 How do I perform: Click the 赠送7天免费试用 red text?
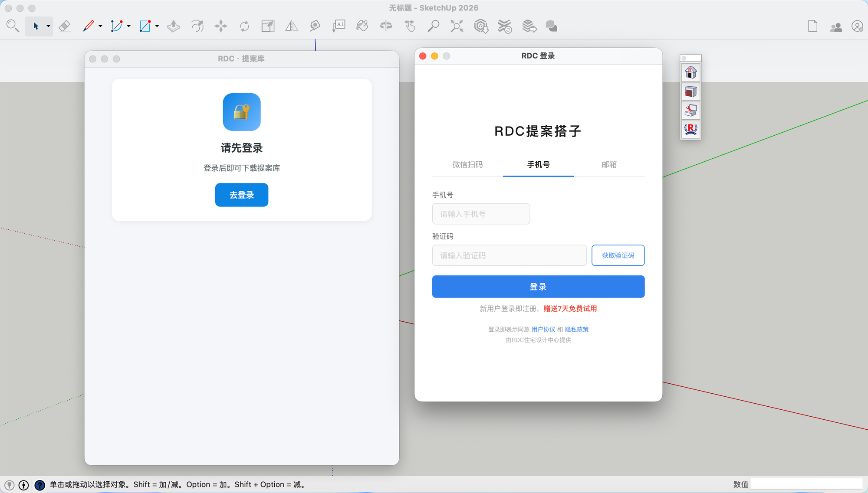pos(570,309)
